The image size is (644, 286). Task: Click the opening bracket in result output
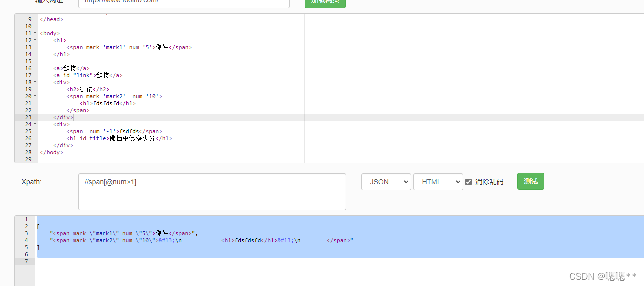pyautogui.click(x=38, y=226)
